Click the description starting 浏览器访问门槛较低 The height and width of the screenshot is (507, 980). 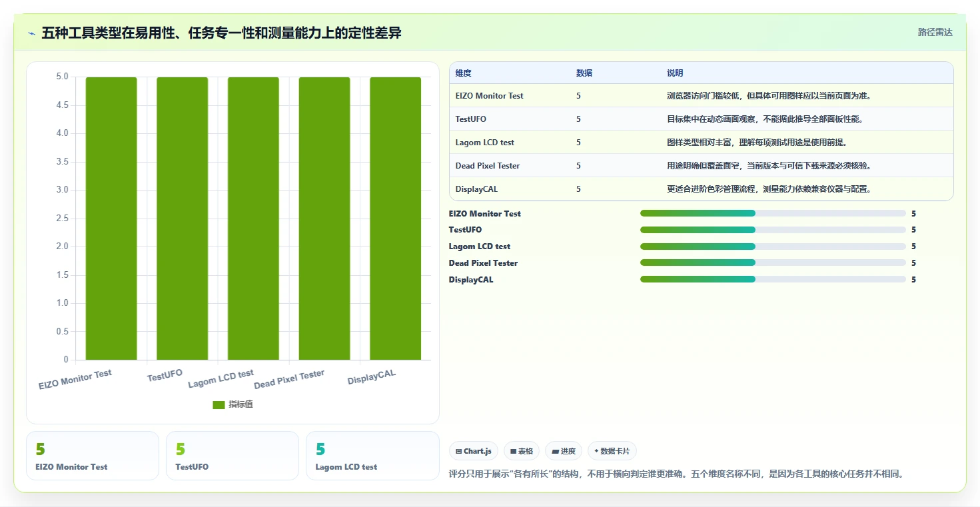pos(769,96)
